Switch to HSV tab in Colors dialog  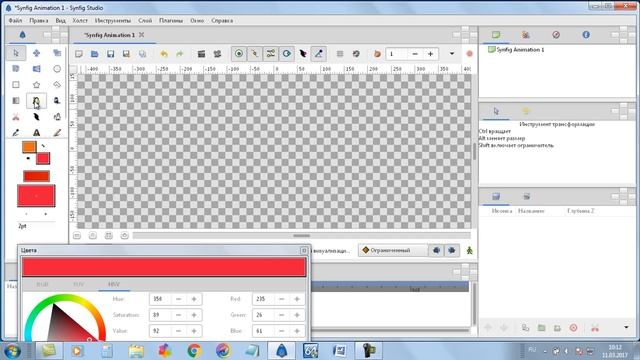(x=114, y=284)
